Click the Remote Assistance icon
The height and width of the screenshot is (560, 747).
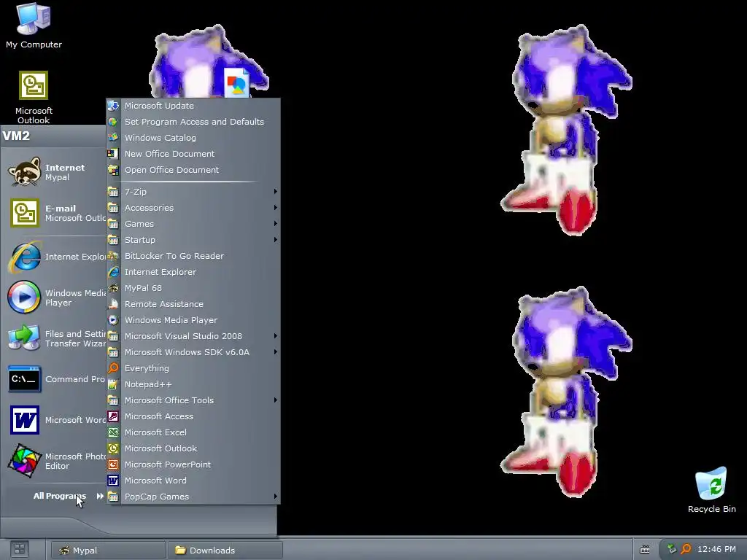[x=113, y=304]
